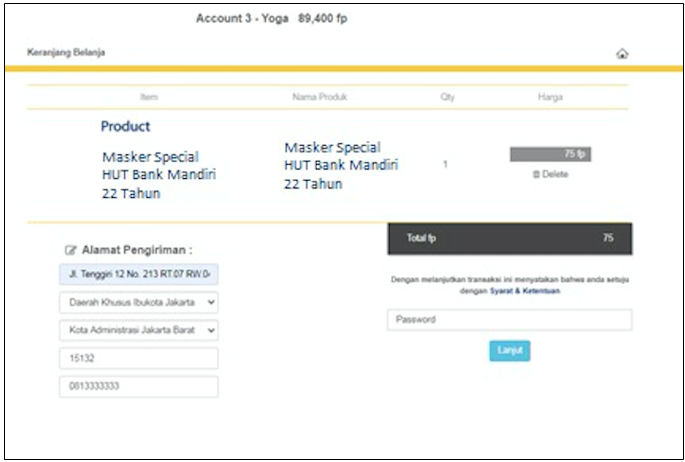Click the Harga column header

550,97
